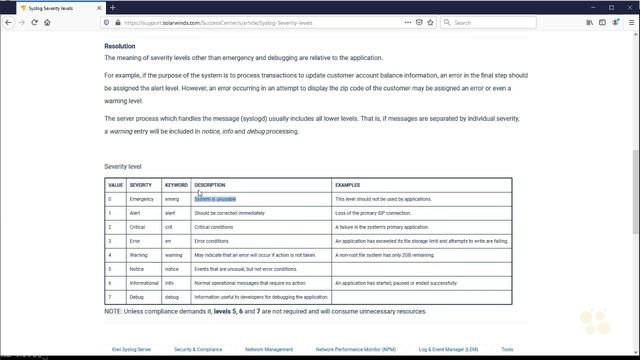640x360 pixels.
Task: Bookmark this page with star
Action: (430, 23)
